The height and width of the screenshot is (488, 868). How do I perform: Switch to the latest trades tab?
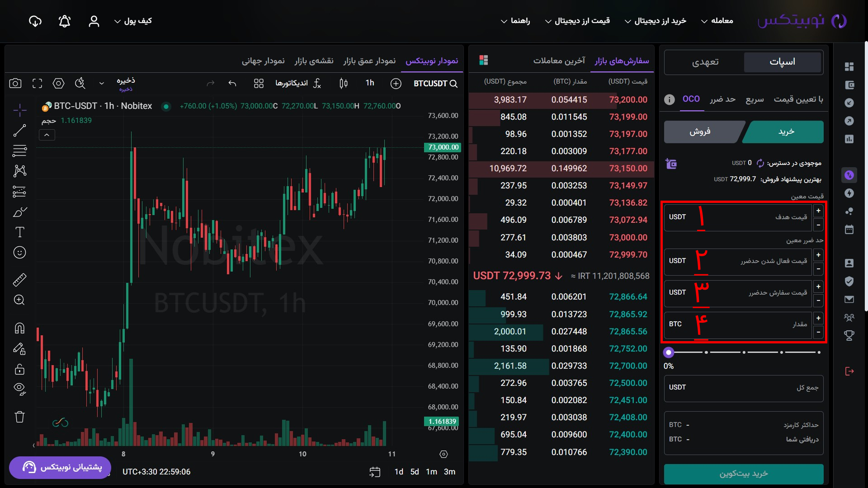tap(559, 61)
